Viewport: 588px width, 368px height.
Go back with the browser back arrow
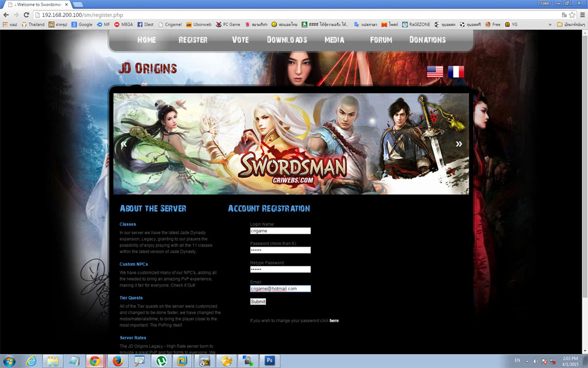6,15
